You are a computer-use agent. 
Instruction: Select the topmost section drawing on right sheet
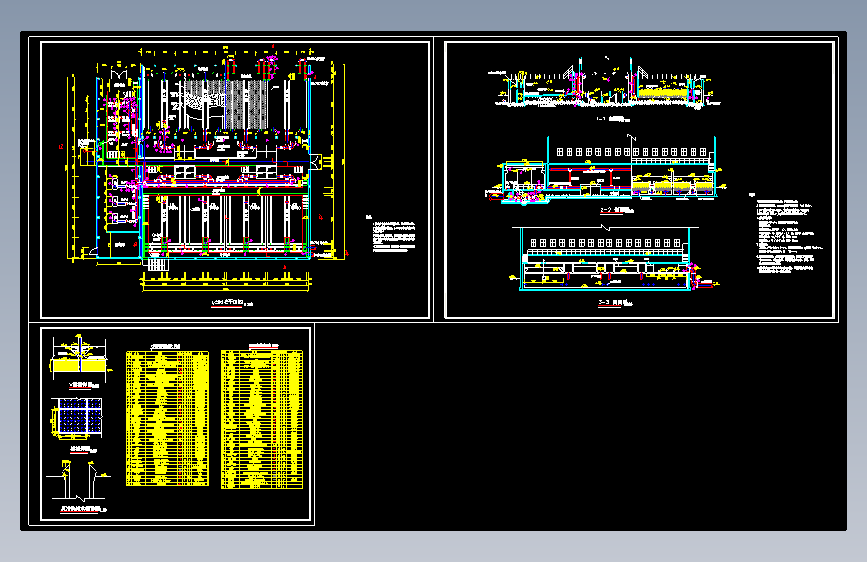click(604, 84)
